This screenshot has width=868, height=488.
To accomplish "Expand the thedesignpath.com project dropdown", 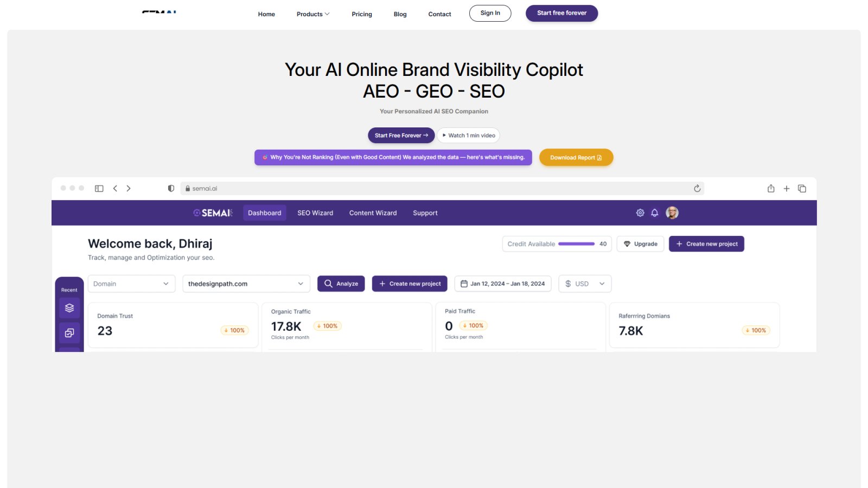I will [246, 284].
